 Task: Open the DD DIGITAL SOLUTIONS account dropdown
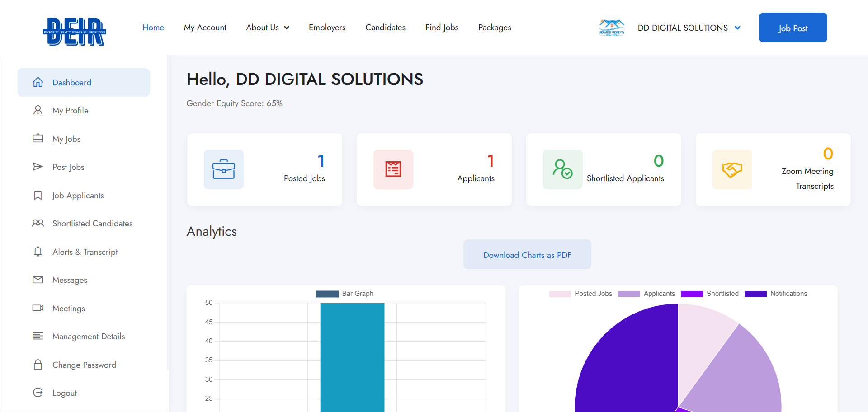689,28
